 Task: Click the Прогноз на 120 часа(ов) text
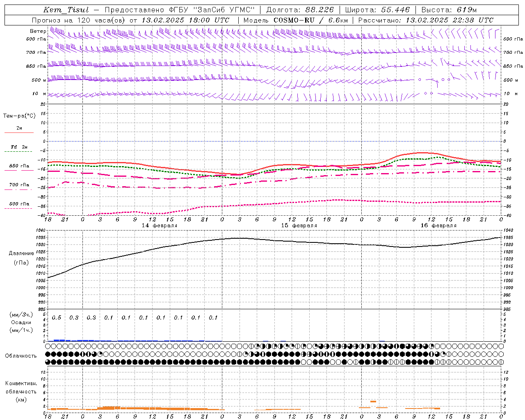click(79, 20)
